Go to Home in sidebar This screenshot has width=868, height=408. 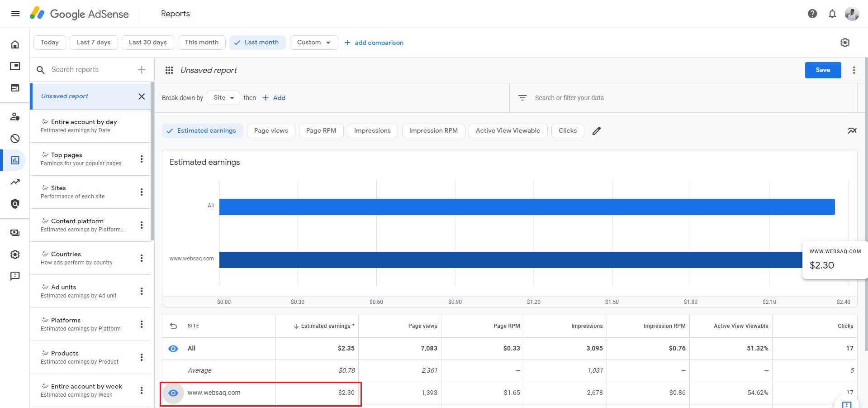[15, 44]
